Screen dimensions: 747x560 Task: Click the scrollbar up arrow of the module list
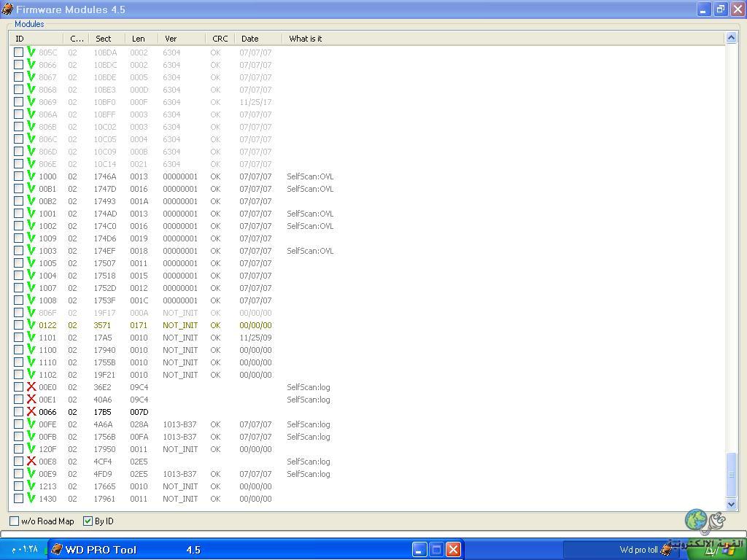731,38
